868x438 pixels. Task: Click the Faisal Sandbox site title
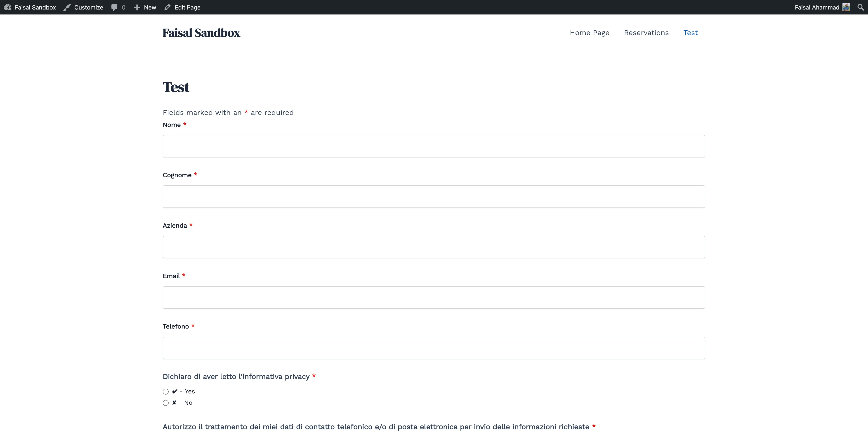coord(201,33)
